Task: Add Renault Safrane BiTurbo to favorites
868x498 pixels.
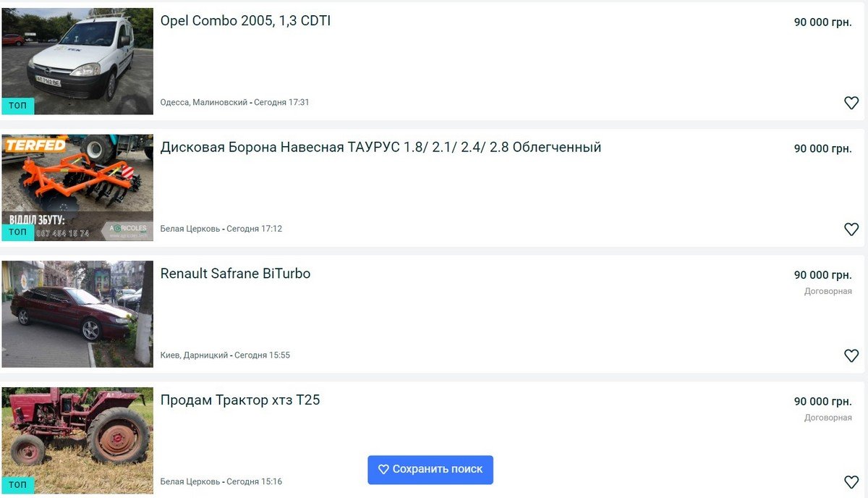Action: tap(851, 355)
